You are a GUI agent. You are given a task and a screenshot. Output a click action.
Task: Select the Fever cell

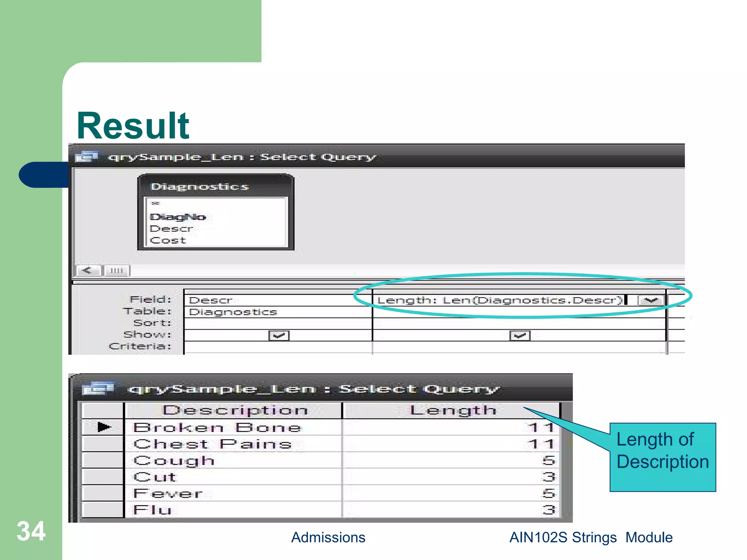[233, 493]
